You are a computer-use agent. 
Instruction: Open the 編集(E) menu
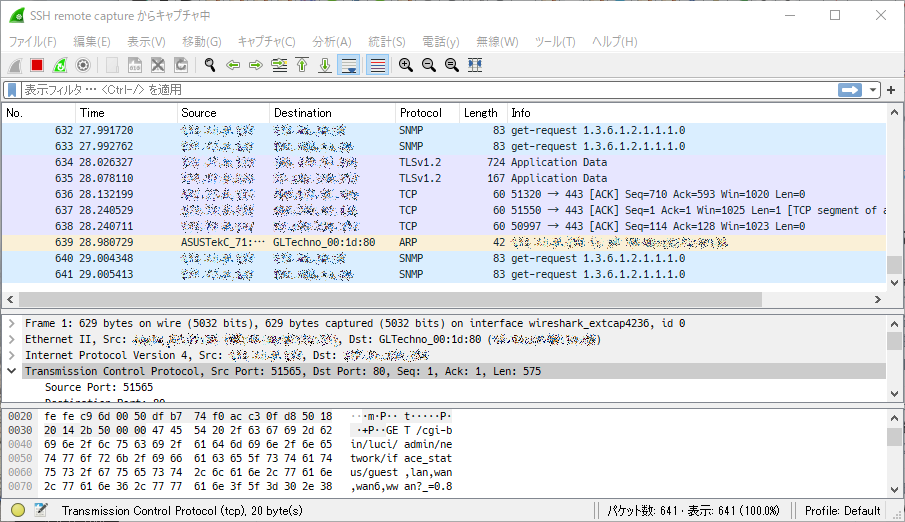pyautogui.click(x=92, y=42)
